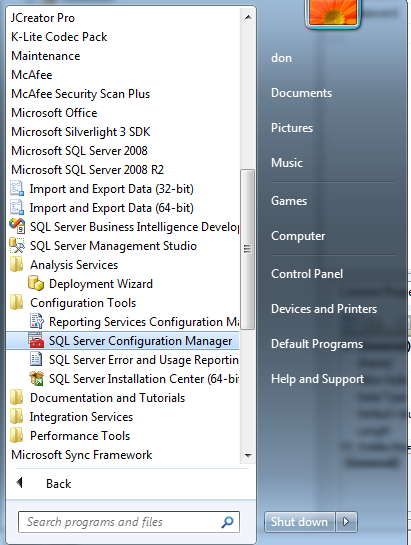411x545 pixels.
Task: Open JCreator Pro program folder
Action: click(x=43, y=18)
